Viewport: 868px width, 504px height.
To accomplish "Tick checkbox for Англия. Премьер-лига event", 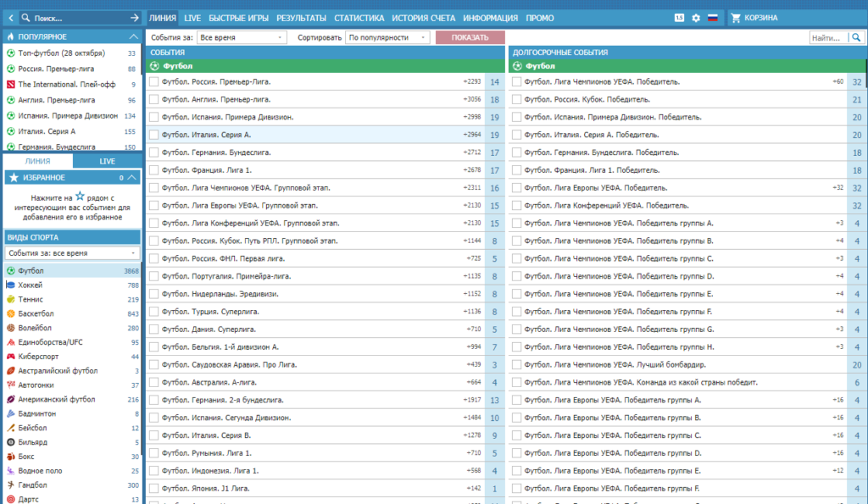I will [x=154, y=100].
